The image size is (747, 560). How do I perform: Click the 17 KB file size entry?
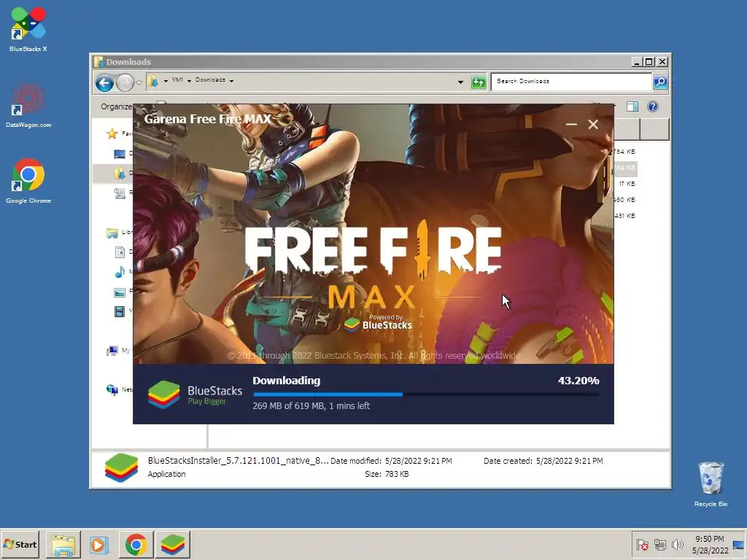pyautogui.click(x=627, y=184)
